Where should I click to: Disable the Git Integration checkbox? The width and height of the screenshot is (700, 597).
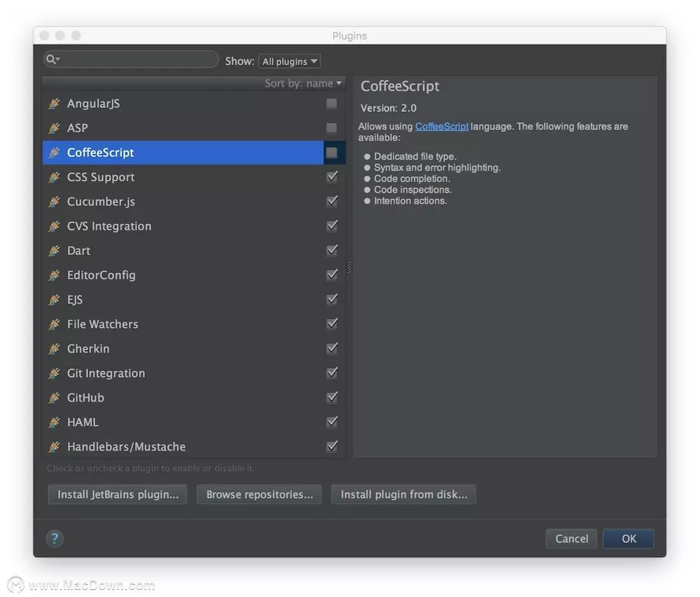click(x=332, y=374)
